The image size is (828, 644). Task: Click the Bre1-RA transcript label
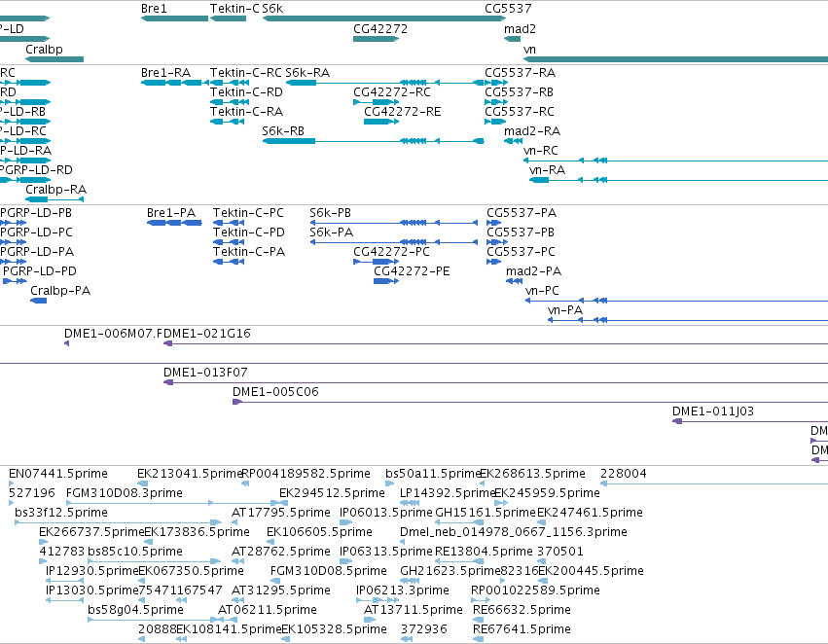tap(165, 73)
